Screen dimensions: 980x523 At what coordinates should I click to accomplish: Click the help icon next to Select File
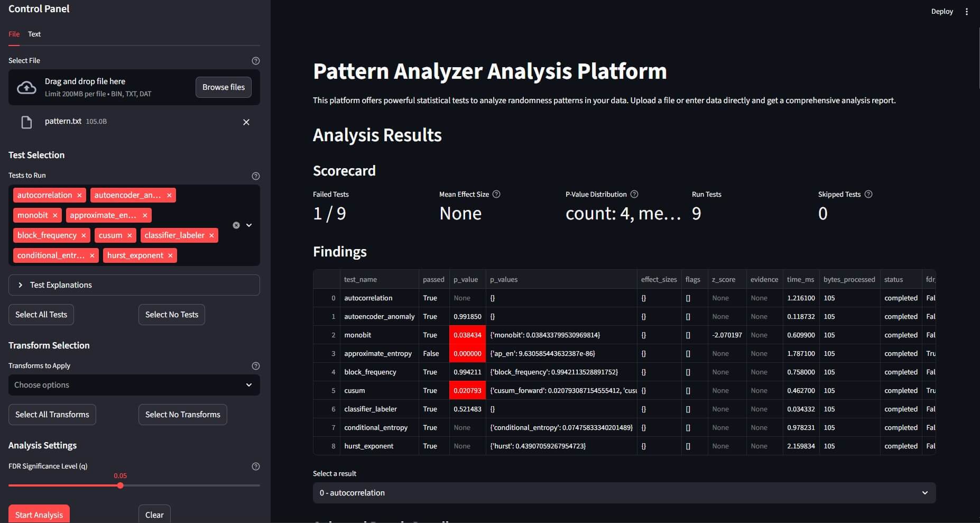(x=256, y=61)
